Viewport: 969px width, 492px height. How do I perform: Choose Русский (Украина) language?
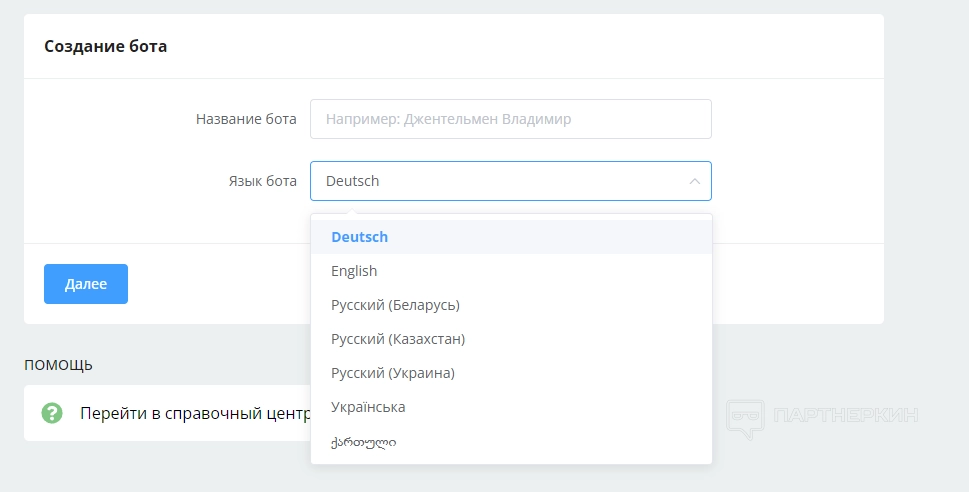pyautogui.click(x=393, y=373)
